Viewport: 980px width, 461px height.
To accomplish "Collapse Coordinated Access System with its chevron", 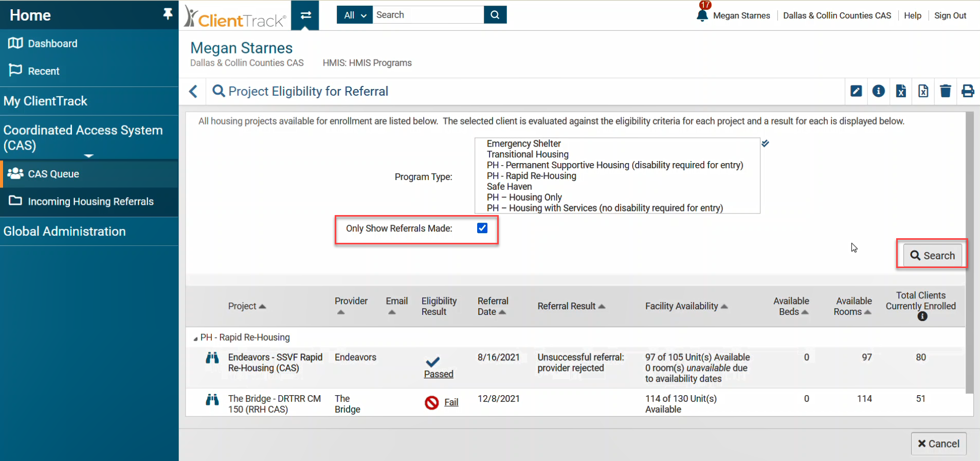I will 88,155.
